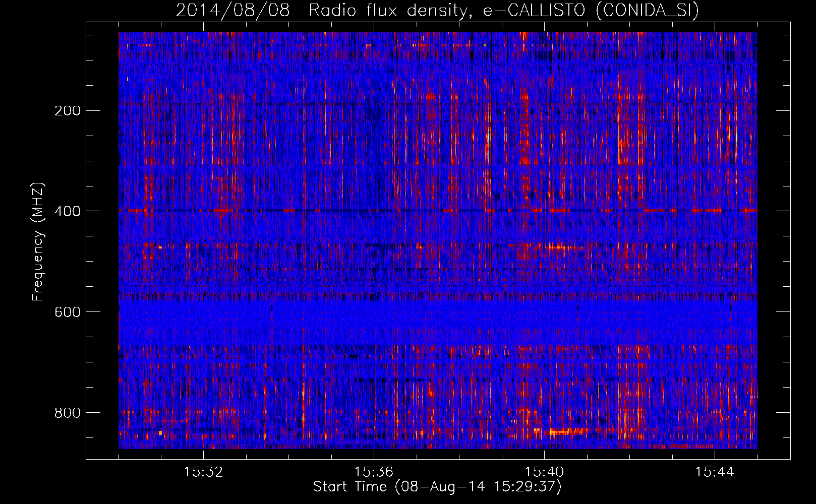Click the 15:32 time tick label
Image resolution: width=816 pixels, height=504 pixels.
coord(203,472)
